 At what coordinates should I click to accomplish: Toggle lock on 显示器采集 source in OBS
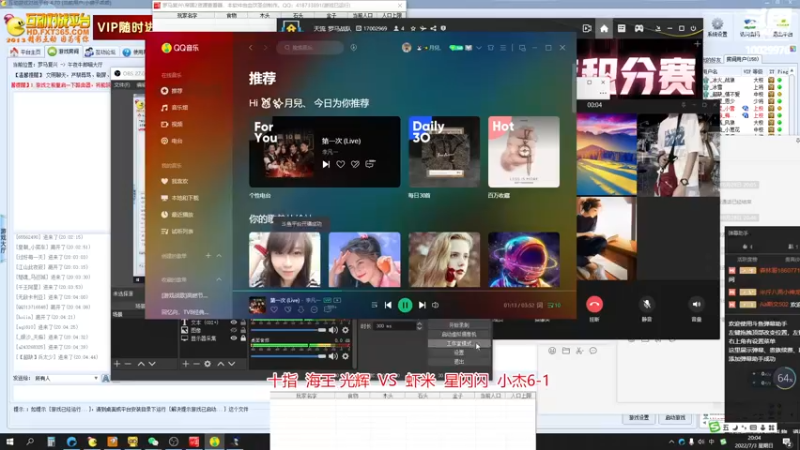[243, 338]
